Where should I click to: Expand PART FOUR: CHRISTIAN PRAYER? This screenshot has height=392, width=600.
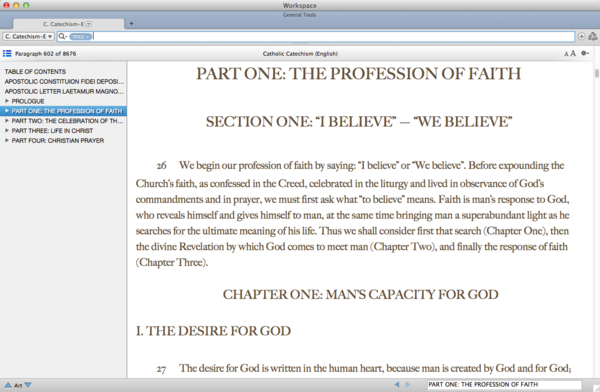7,140
